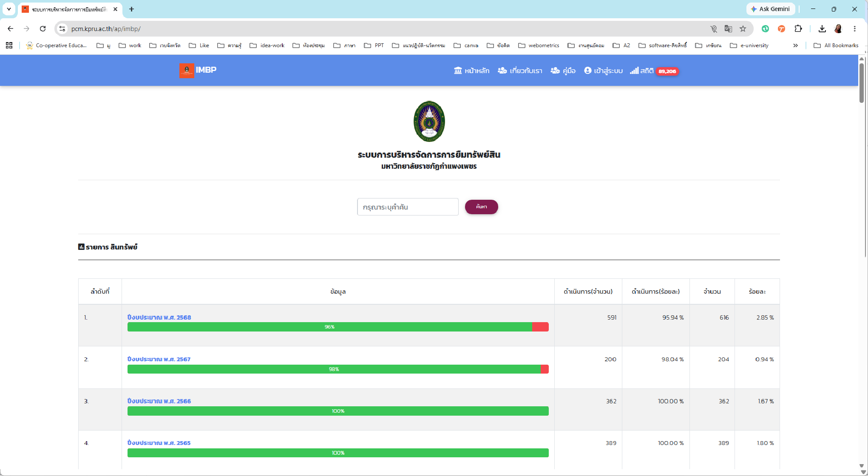
Task: Bookmark this page with the star icon
Action: [x=743, y=29]
